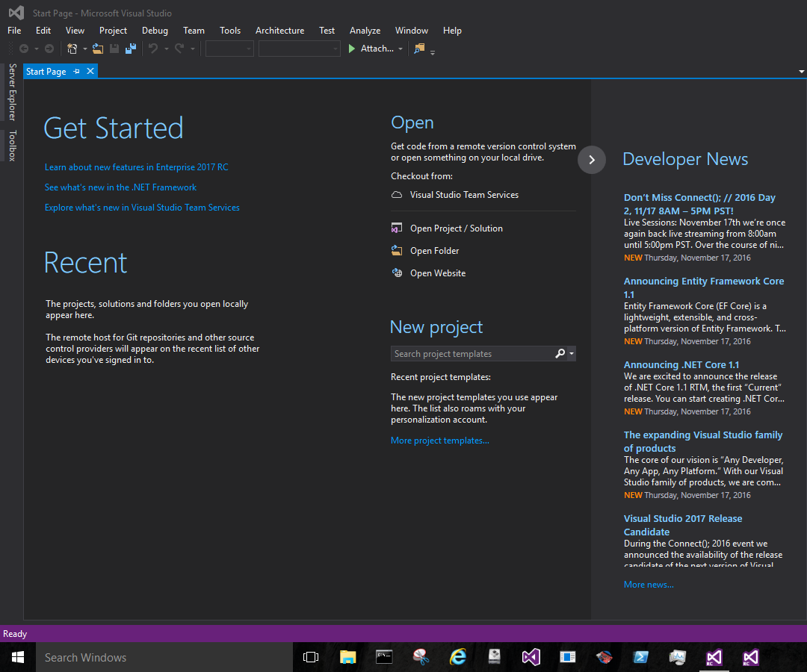Click the Open File icon on the toolbar
The height and width of the screenshot is (672, 807).
coord(98,49)
